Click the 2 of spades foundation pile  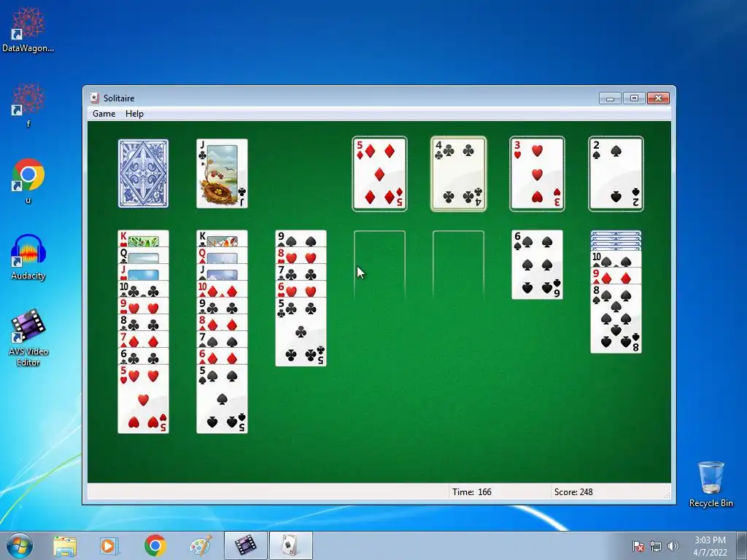pyautogui.click(x=616, y=174)
